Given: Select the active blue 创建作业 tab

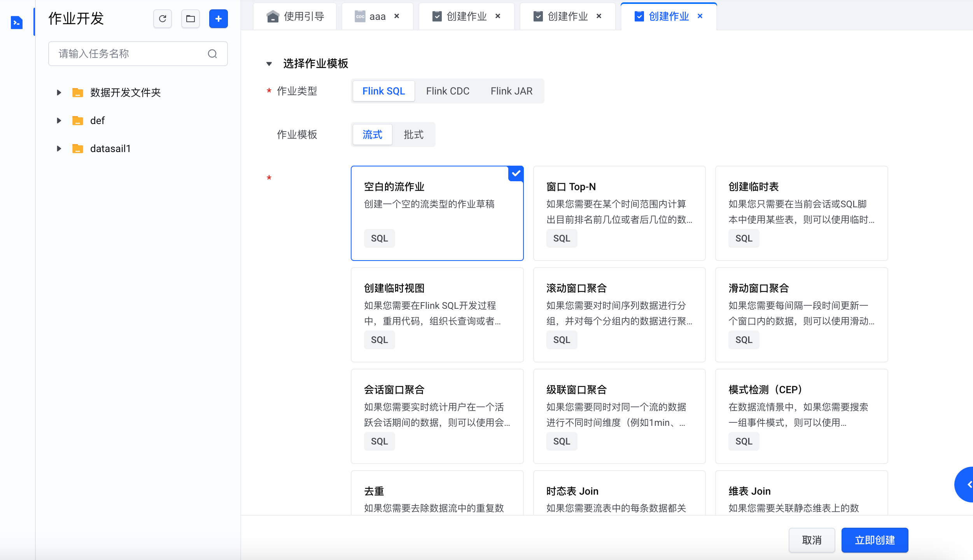Looking at the screenshot, I should click(668, 16).
